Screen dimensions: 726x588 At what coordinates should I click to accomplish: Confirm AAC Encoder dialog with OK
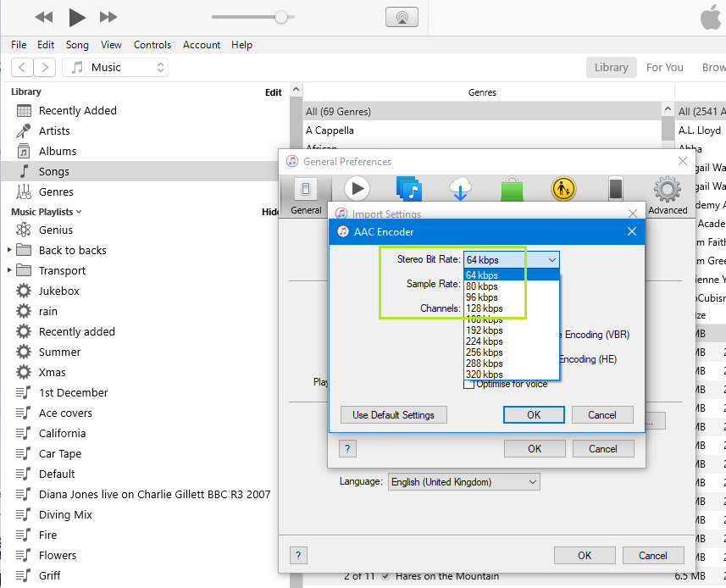[x=534, y=415]
